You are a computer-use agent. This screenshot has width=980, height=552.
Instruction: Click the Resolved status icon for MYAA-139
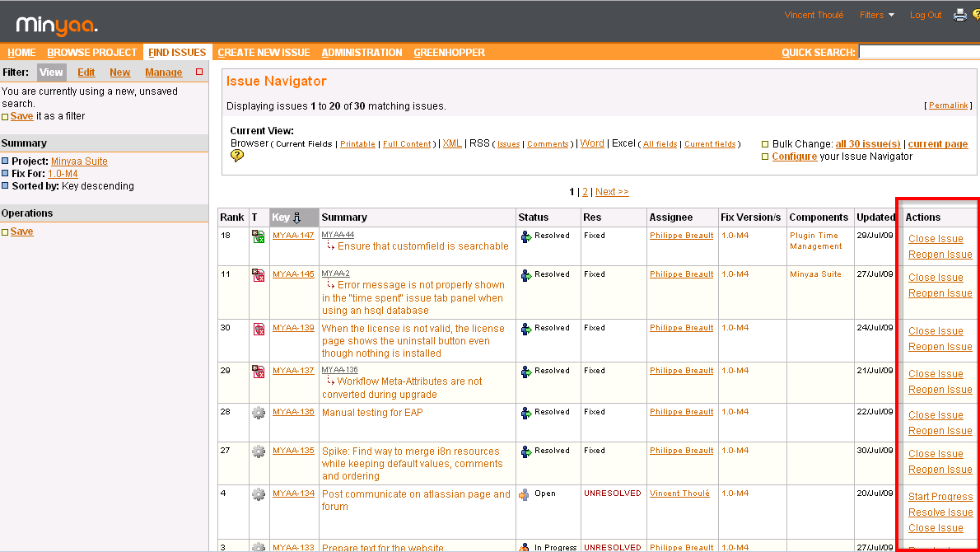tap(525, 329)
